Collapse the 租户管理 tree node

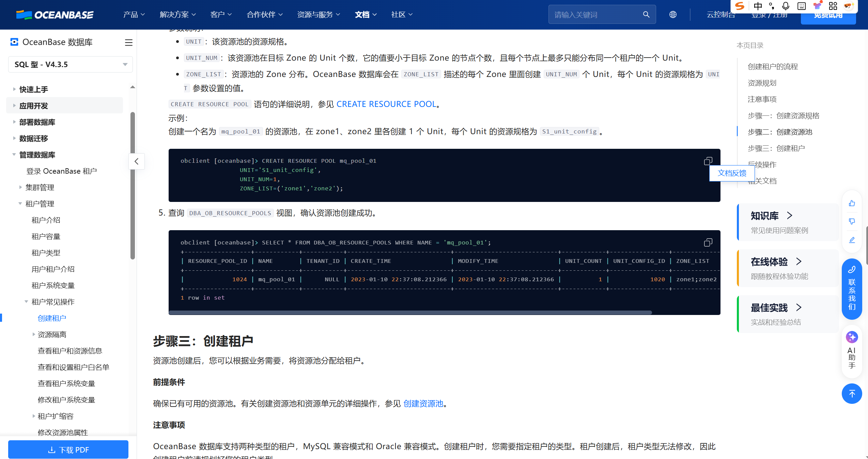coord(20,204)
